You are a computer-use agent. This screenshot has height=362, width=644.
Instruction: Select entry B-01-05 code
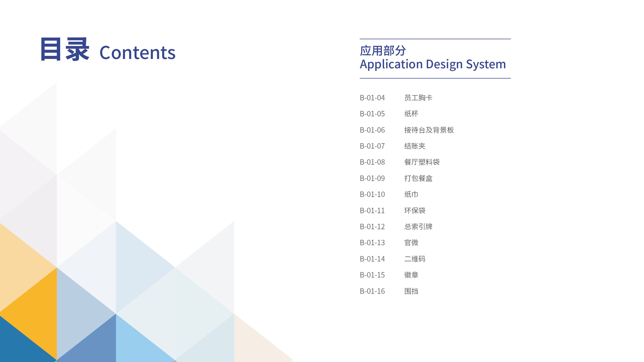(372, 114)
